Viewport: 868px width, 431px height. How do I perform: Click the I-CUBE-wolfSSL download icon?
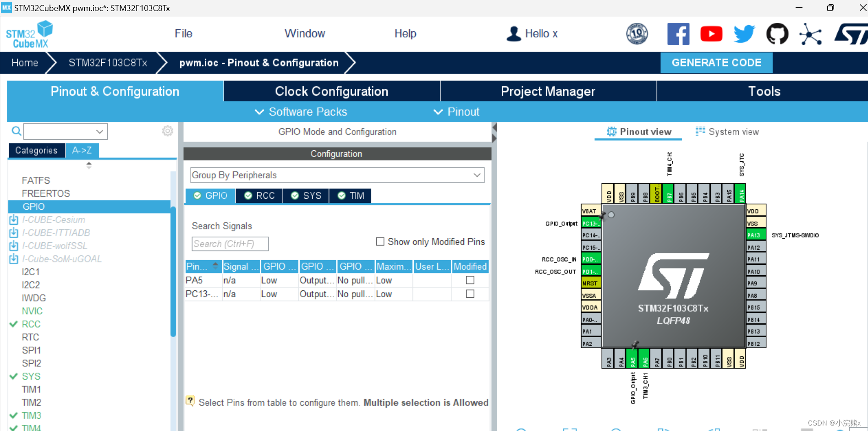[14, 246]
